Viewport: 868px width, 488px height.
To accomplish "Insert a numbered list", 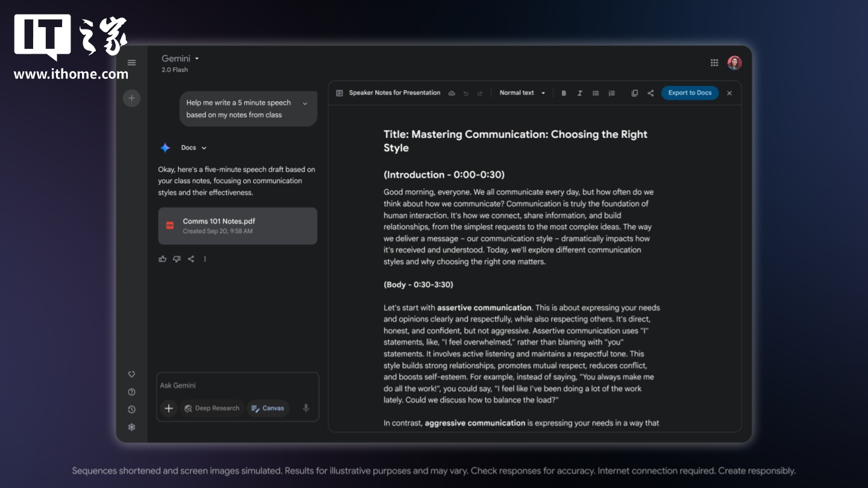I will coord(611,93).
